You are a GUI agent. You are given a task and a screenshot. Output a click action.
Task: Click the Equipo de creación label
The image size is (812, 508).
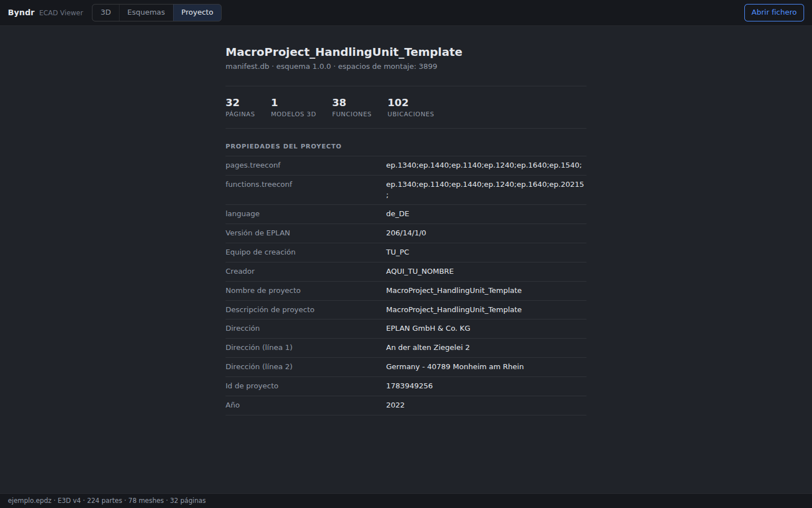click(261, 252)
